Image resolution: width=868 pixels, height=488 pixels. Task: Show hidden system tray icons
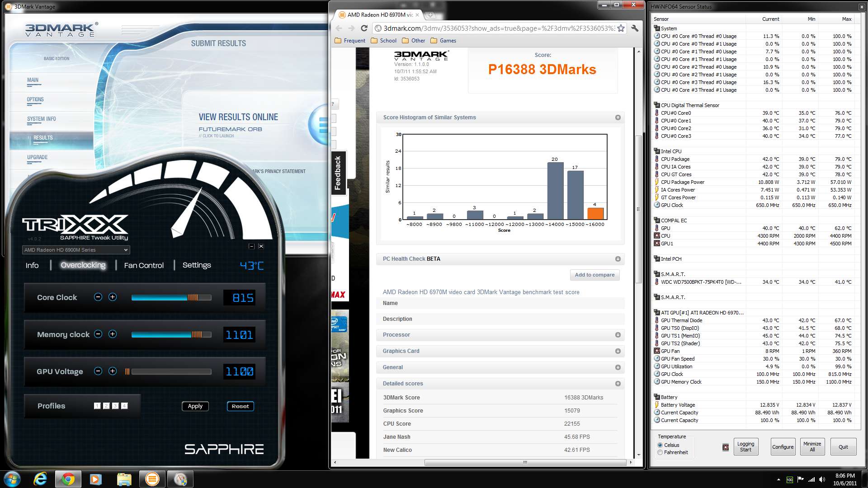click(778, 479)
